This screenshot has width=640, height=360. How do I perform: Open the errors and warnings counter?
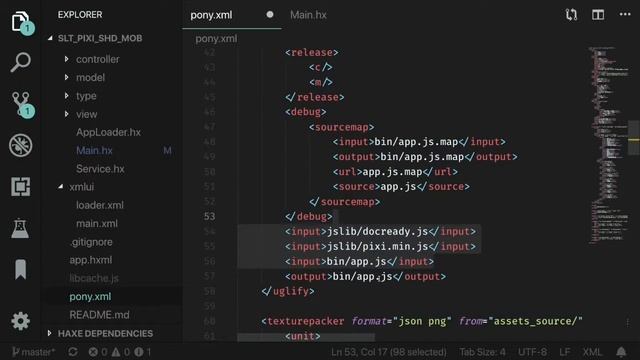point(120,352)
